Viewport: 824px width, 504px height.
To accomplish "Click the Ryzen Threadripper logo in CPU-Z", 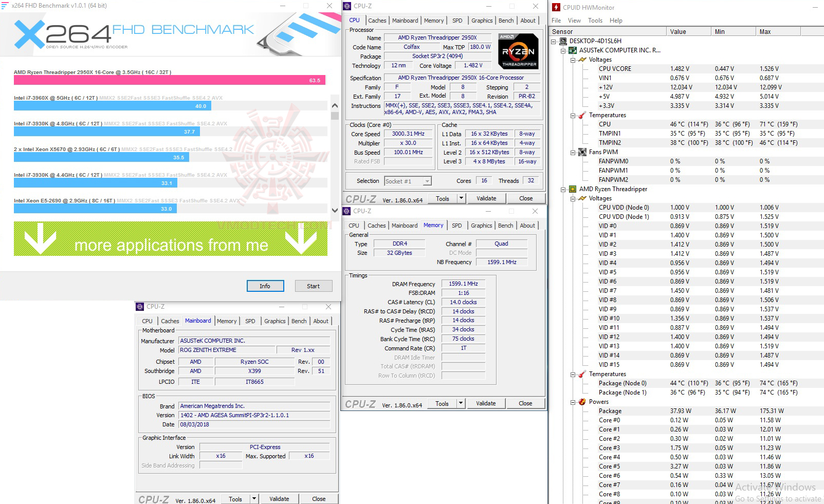I will pos(519,51).
